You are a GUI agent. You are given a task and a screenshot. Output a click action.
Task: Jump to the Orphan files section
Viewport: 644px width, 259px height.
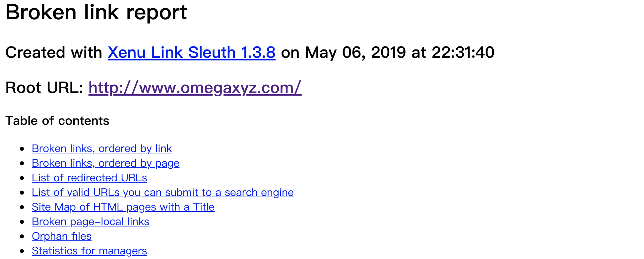tap(62, 236)
